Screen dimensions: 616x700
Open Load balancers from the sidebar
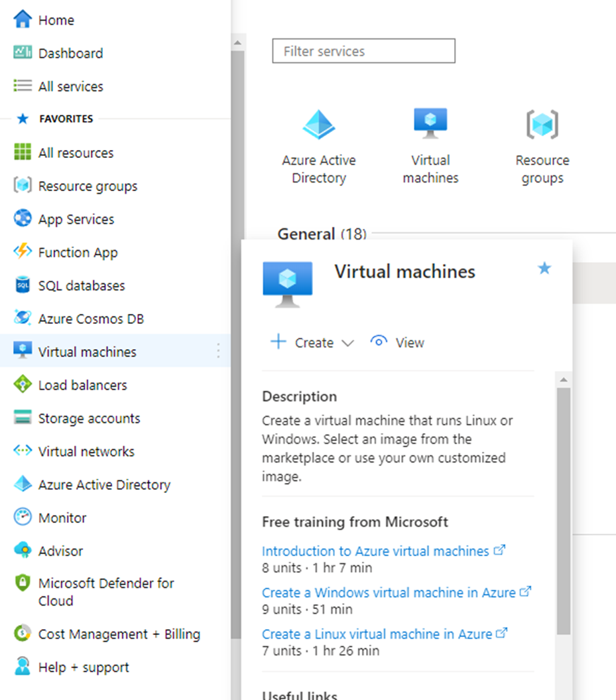click(x=83, y=385)
